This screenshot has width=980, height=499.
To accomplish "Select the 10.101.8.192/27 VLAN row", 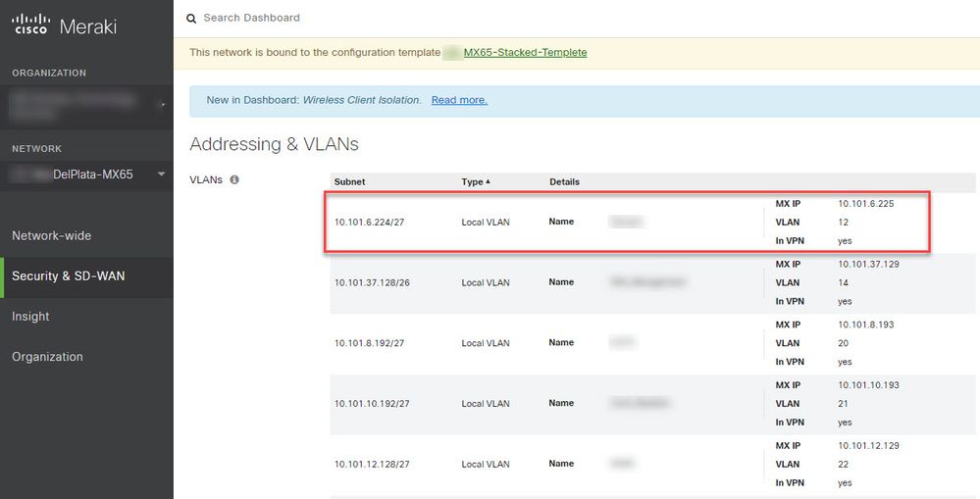I will (372, 343).
